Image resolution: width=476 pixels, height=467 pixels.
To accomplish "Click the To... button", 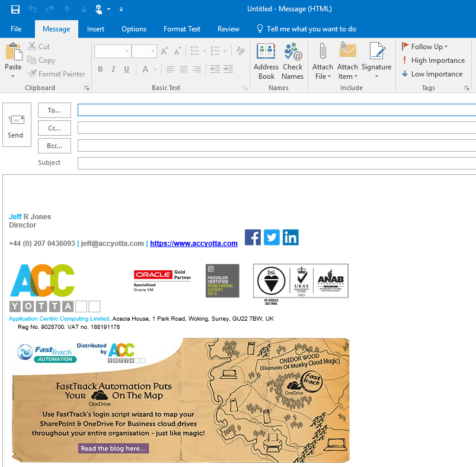I will coord(55,110).
